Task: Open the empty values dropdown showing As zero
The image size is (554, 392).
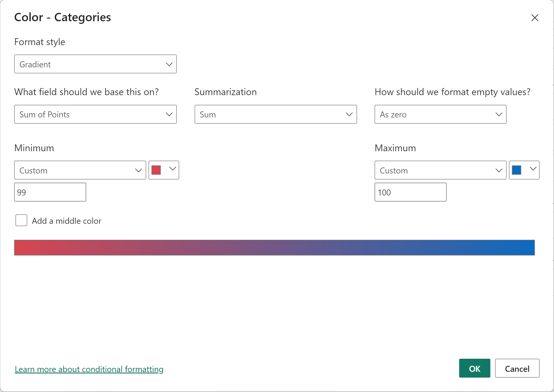Action: (440, 114)
